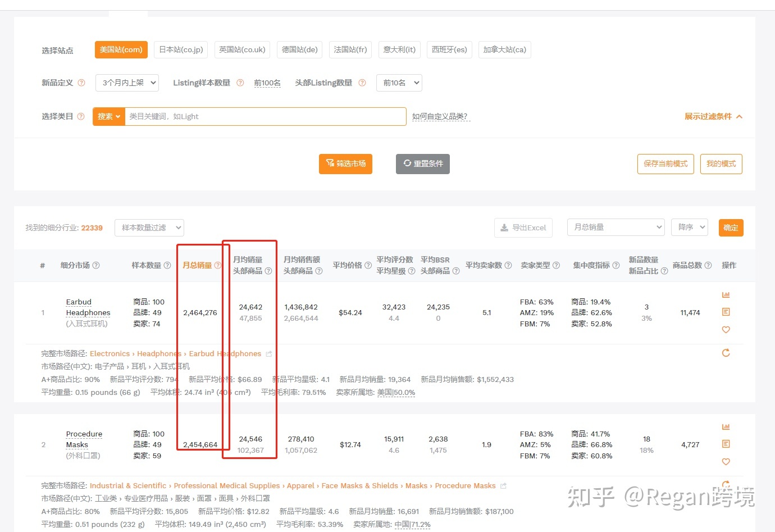Click total products 11,474 cell
The height and width of the screenshot is (532, 775).
tap(690, 313)
